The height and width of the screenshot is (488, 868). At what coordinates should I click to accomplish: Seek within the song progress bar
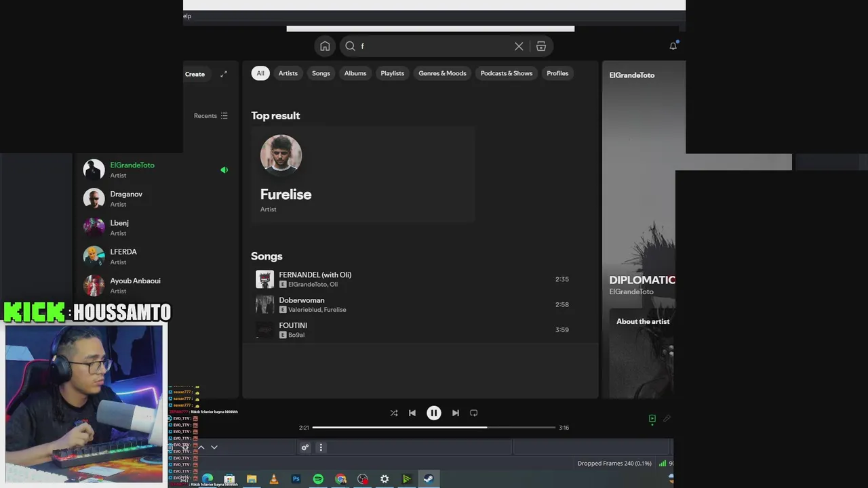coord(434,428)
